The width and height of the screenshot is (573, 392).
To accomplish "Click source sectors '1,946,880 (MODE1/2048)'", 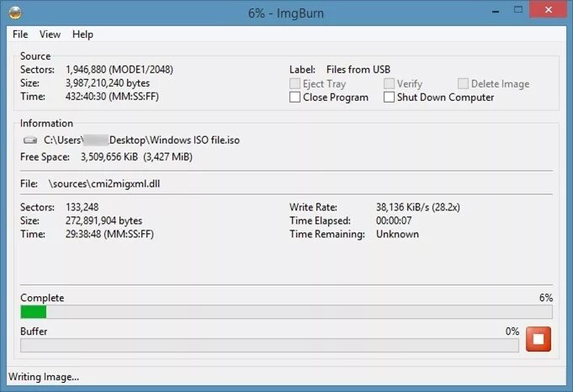I will [119, 70].
